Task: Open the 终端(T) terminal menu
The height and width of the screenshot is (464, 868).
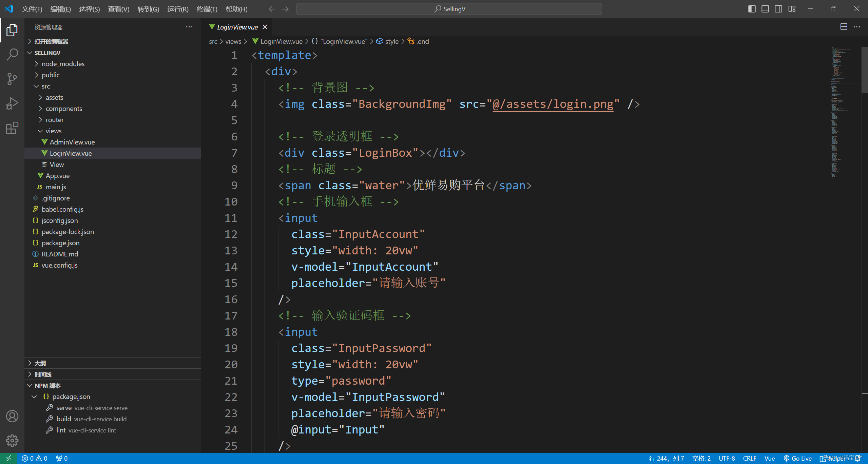Action: (x=207, y=9)
